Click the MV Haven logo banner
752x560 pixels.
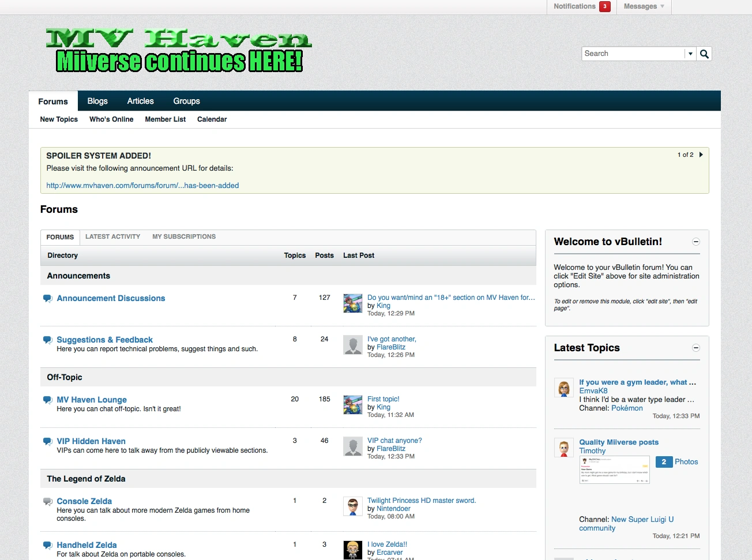(x=179, y=51)
